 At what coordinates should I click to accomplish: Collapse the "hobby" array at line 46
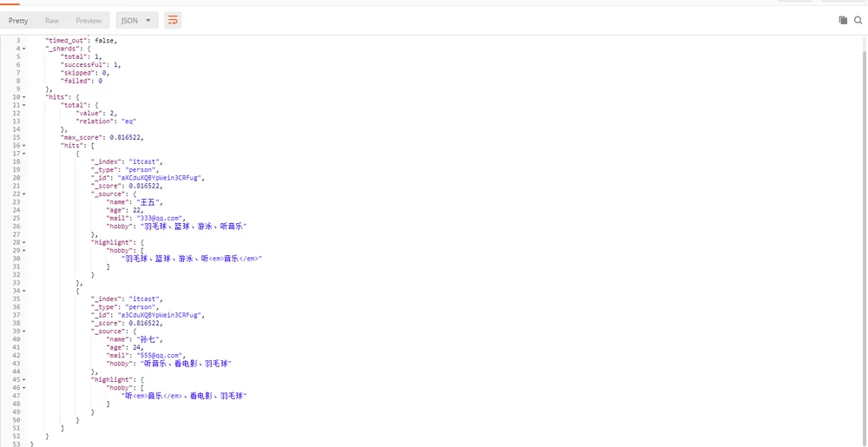(x=23, y=388)
